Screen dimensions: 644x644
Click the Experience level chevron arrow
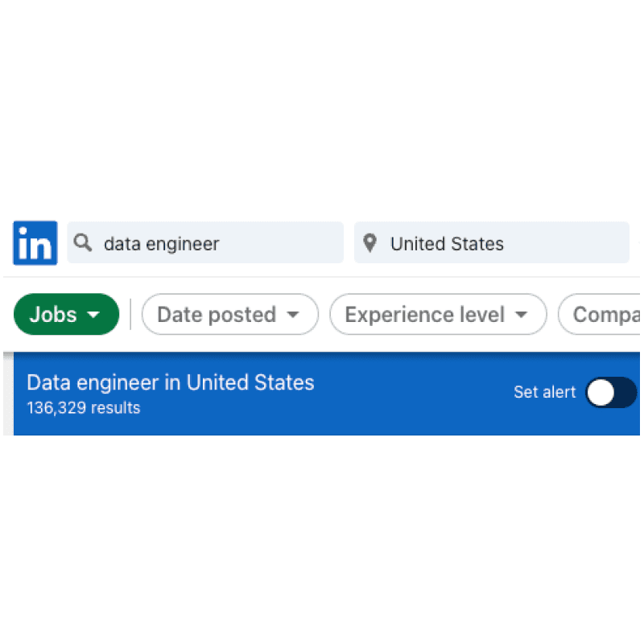[x=522, y=315]
